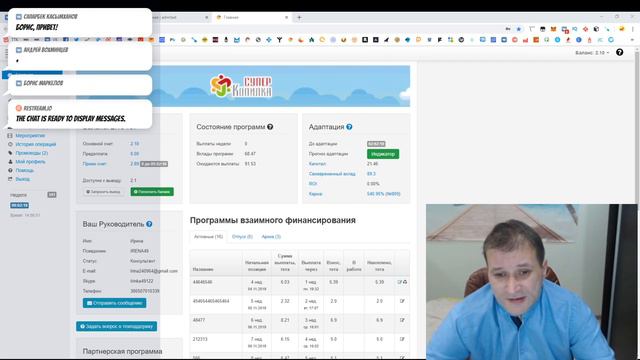640x360 pixels.
Task: Open help for Адаптация panel
Action: pyautogui.click(x=349, y=127)
